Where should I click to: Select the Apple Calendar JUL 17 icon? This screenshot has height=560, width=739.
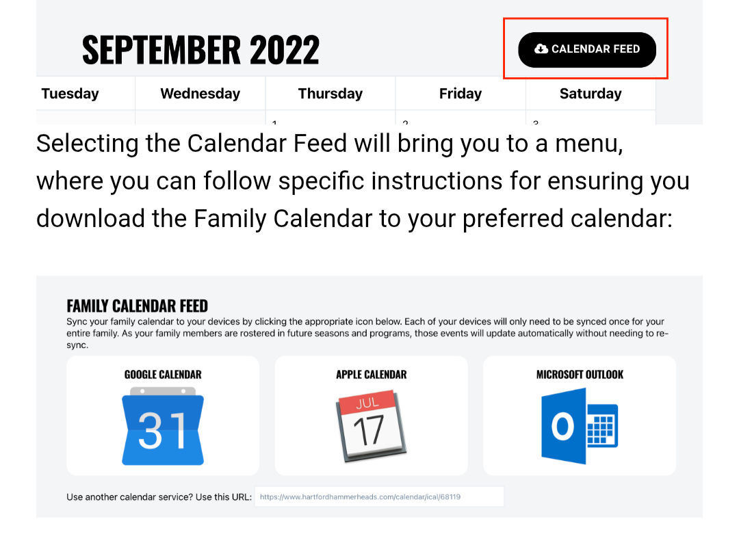(371, 425)
